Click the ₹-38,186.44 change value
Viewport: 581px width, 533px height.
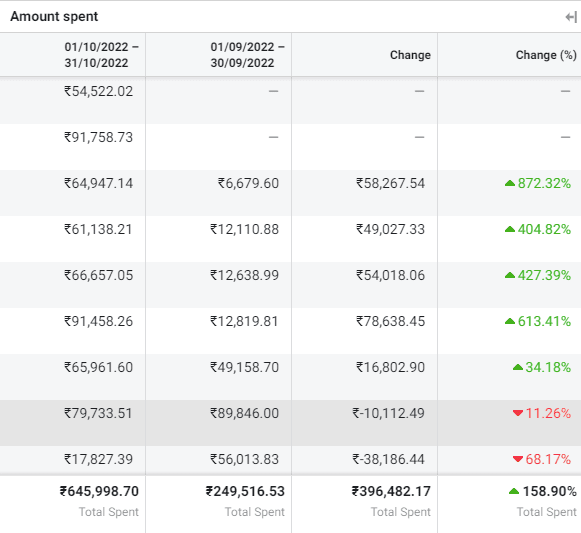388,459
